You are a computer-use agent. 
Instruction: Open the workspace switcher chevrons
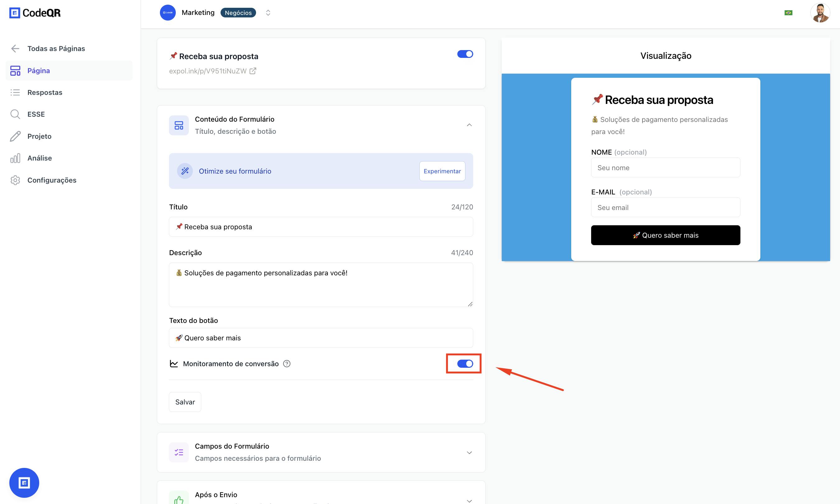pos(268,12)
